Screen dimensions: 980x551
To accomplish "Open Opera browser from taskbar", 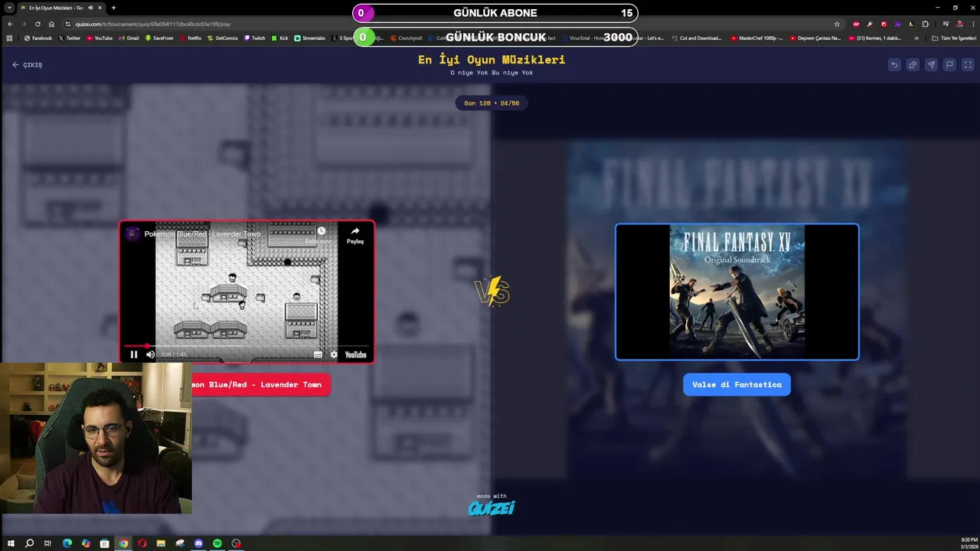I will [x=142, y=543].
